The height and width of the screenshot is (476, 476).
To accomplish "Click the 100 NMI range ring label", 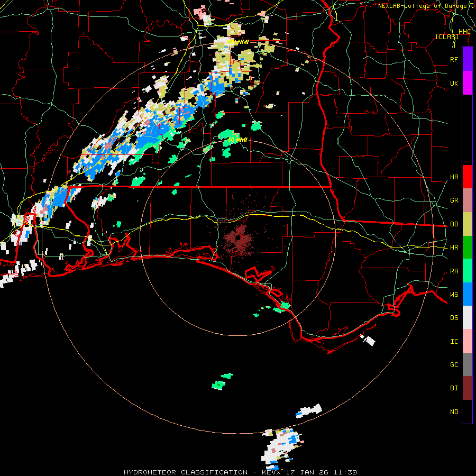I will (237, 42).
